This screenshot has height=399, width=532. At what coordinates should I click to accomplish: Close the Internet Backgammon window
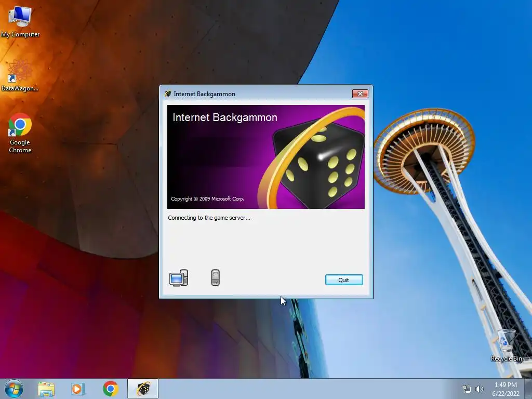tap(360, 94)
